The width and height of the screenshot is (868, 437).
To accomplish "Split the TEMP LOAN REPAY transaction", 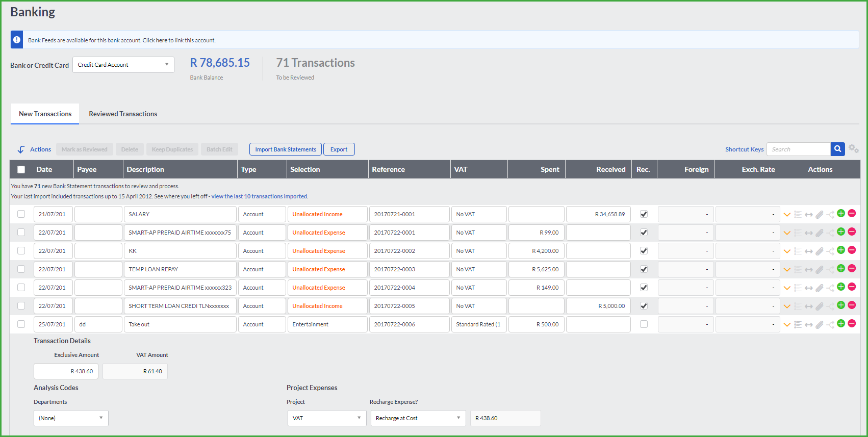I will [830, 270].
